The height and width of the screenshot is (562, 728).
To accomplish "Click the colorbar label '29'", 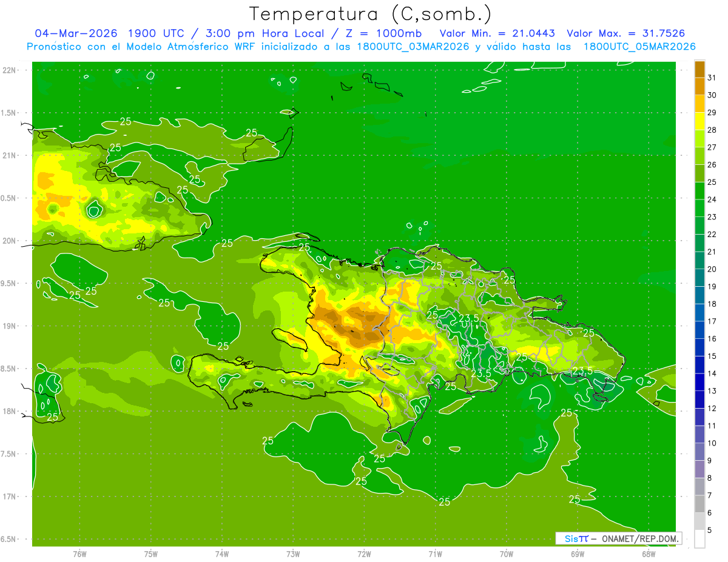I will coord(712,113).
